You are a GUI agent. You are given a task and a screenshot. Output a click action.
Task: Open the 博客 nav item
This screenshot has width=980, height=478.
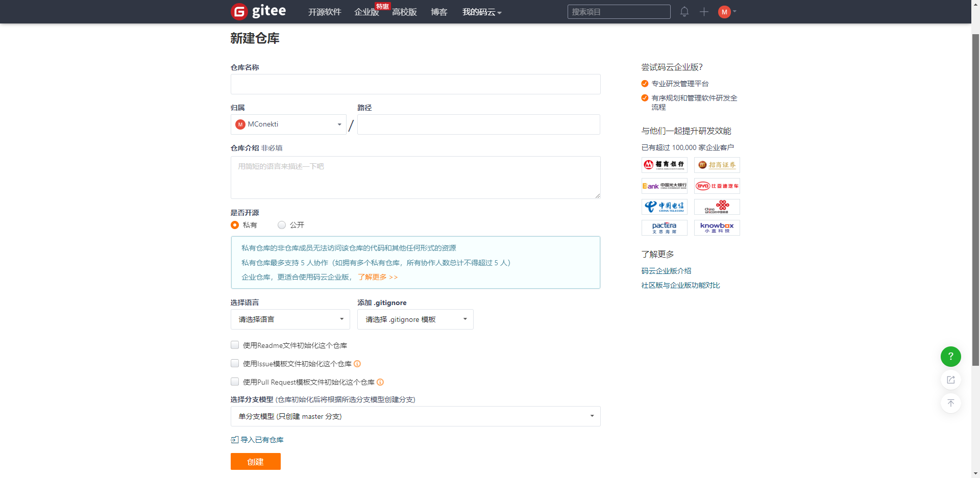click(x=439, y=12)
